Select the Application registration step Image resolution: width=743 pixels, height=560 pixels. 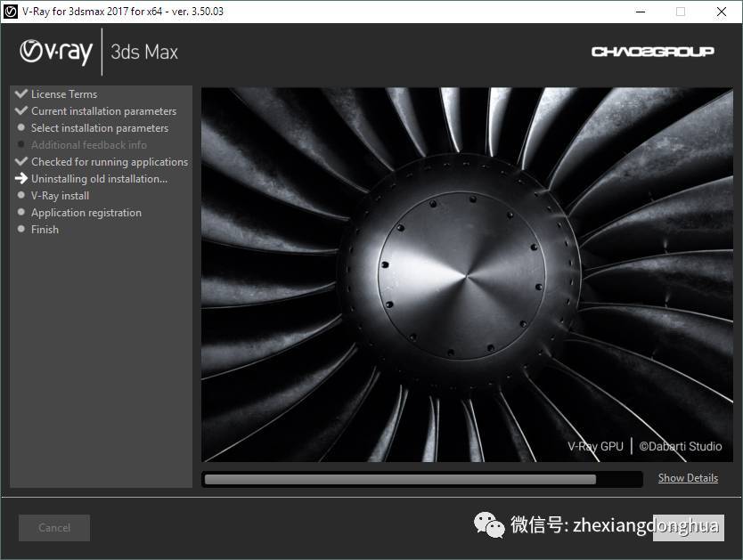tap(86, 213)
